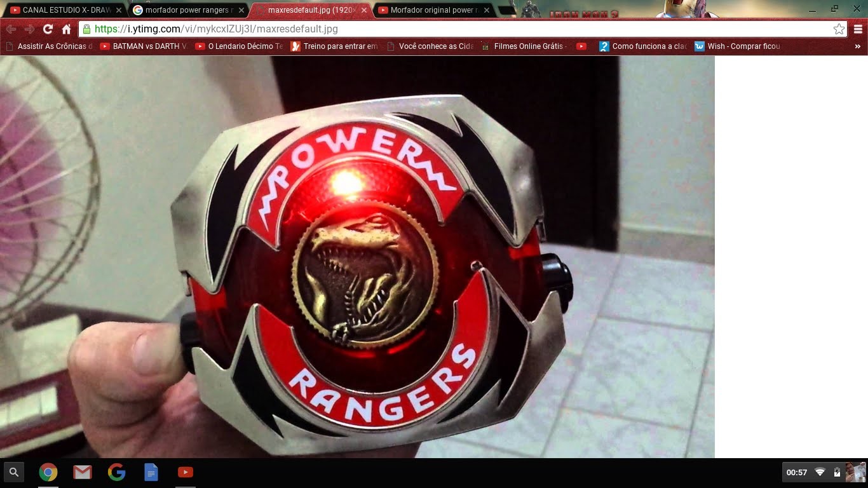Open the O Lendario Décimo bookmark
Screen dimensions: 868x488
[239, 46]
